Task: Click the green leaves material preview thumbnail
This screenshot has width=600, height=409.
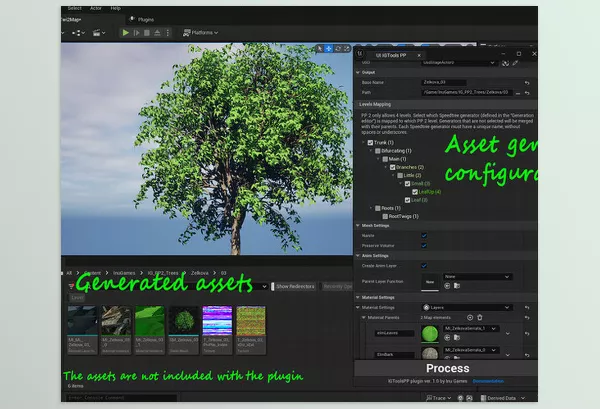Action: pyautogui.click(x=430, y=334)
